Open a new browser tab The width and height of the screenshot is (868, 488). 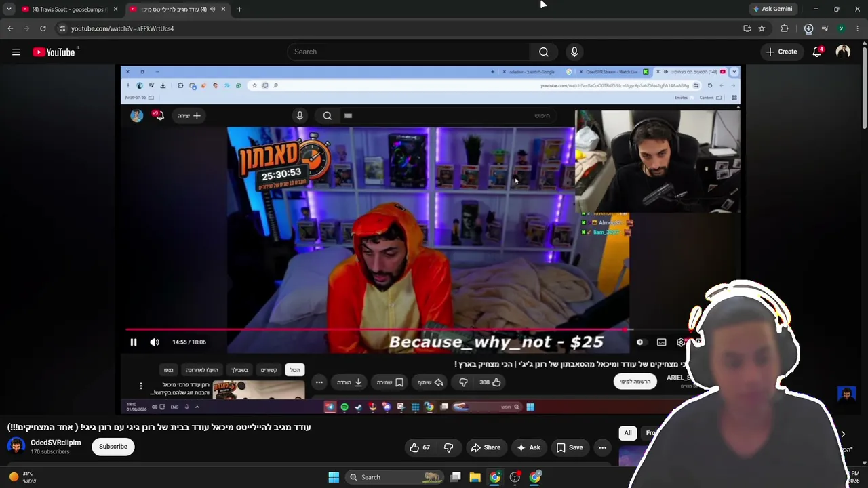239,9
